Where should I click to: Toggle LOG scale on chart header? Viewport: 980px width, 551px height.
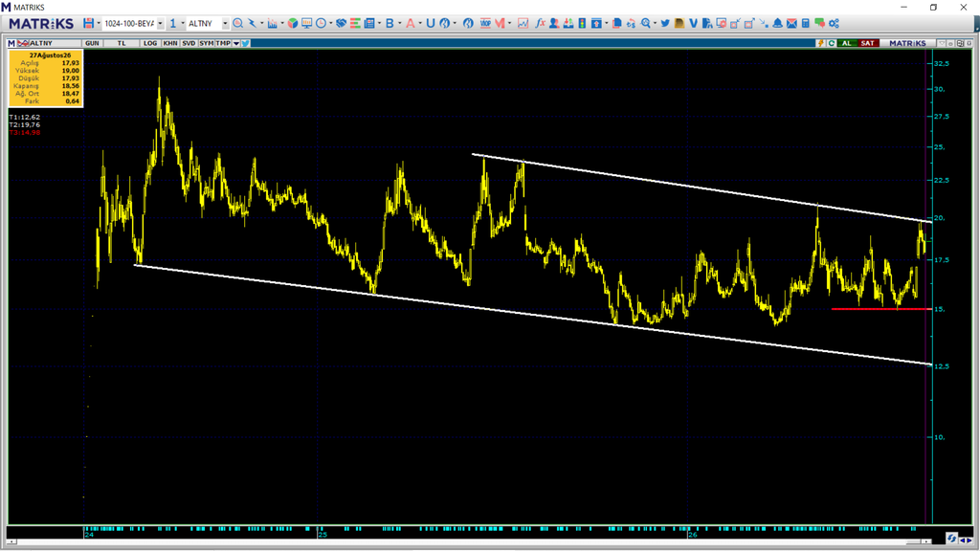click(x=150, y=43)
